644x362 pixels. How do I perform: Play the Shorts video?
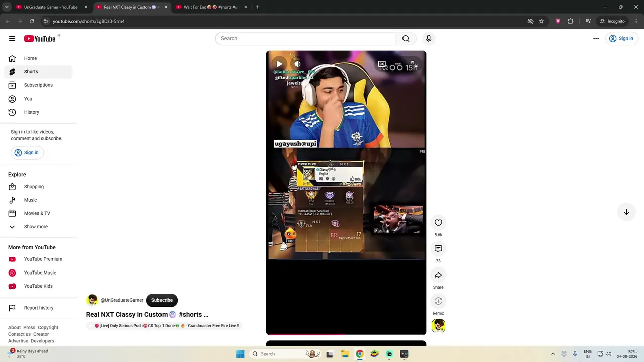[279, 64]
